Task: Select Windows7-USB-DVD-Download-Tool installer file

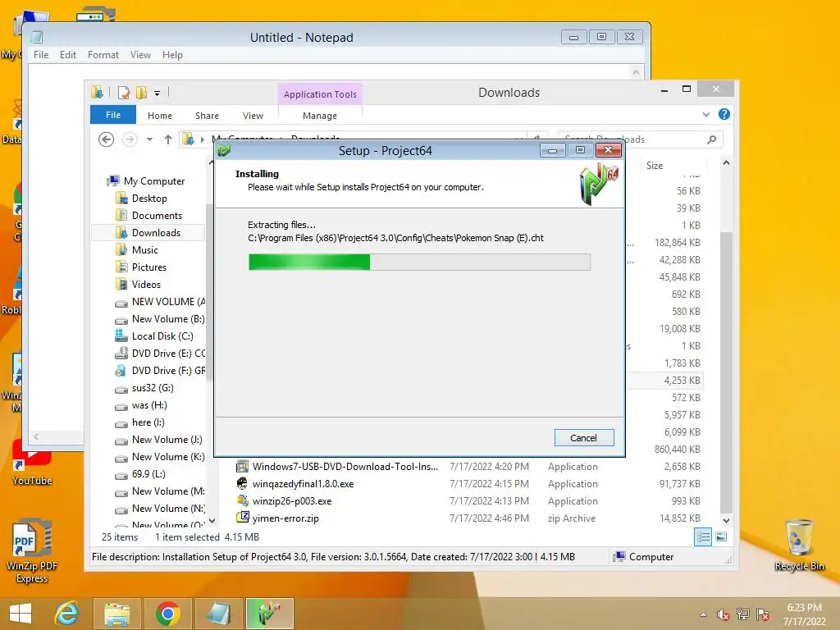Action: click(x=345, y=467)
